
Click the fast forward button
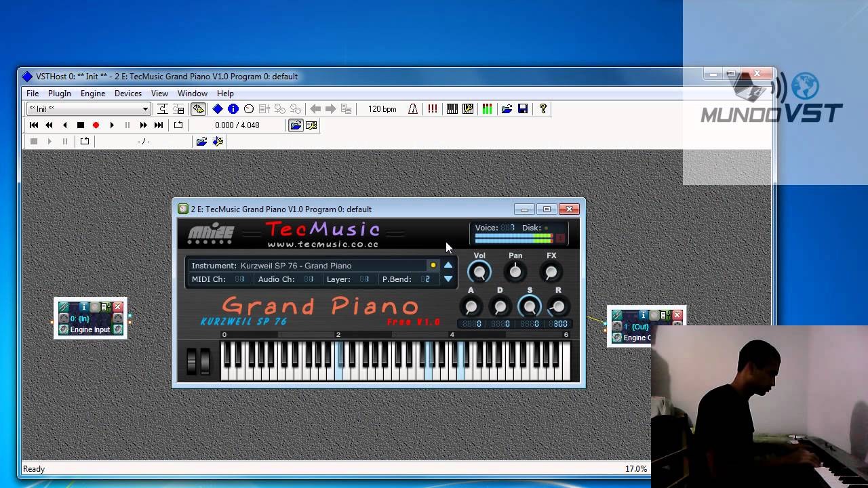[x=143, y=125]
